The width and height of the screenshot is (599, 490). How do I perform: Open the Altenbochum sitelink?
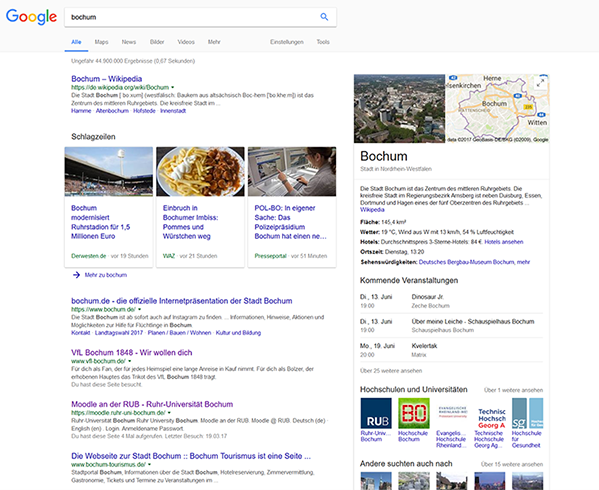click(112, 111)
